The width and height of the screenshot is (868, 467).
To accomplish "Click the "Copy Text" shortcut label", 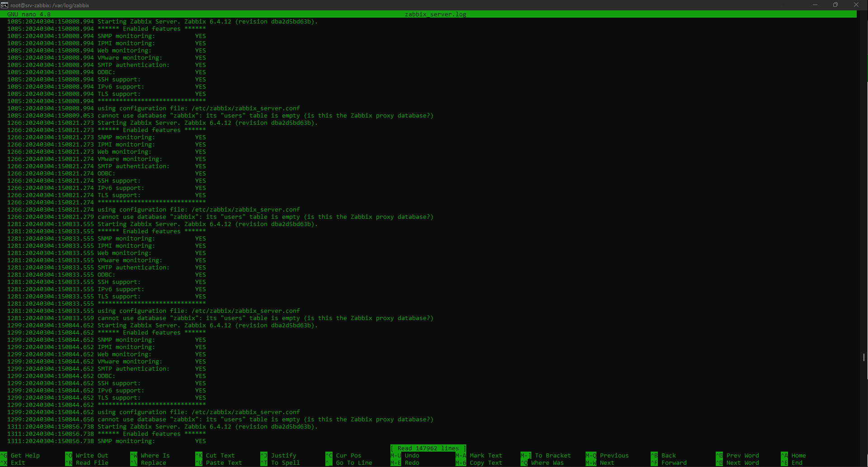I will 486,463.
